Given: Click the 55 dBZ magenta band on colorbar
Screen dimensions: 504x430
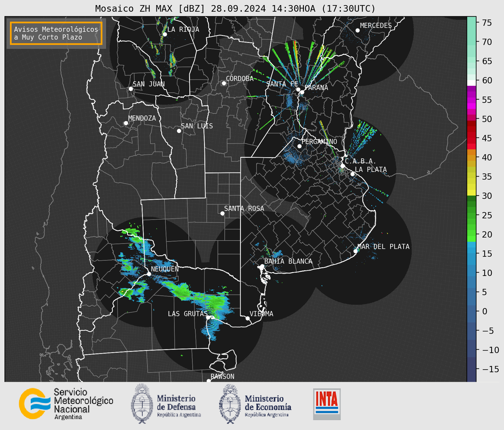Looking at the screenshot, I should [x=471, y=100].
